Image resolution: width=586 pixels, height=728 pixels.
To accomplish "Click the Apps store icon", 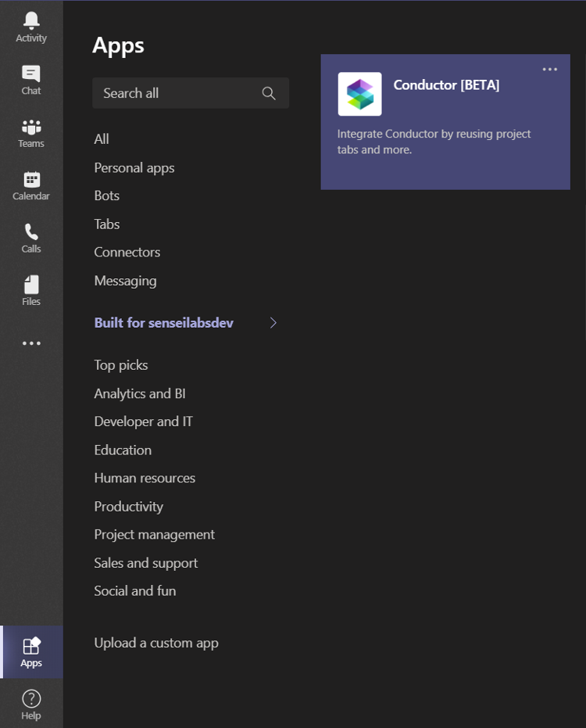I will 30,646.
